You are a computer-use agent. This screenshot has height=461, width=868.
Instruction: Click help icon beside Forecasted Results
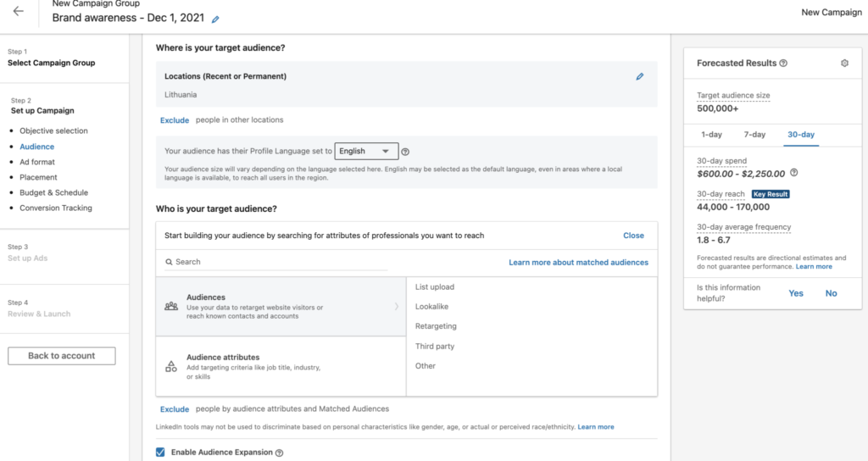pos(783,64)
